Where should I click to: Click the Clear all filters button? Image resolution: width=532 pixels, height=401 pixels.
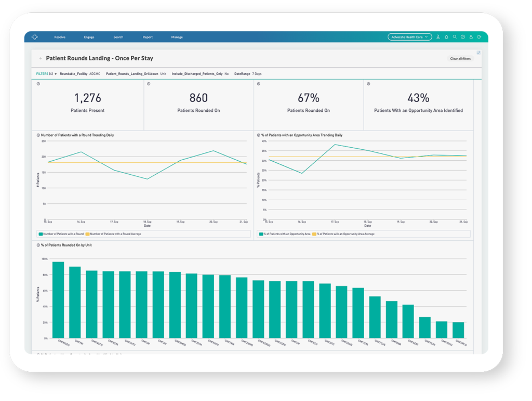coord(460,58)
